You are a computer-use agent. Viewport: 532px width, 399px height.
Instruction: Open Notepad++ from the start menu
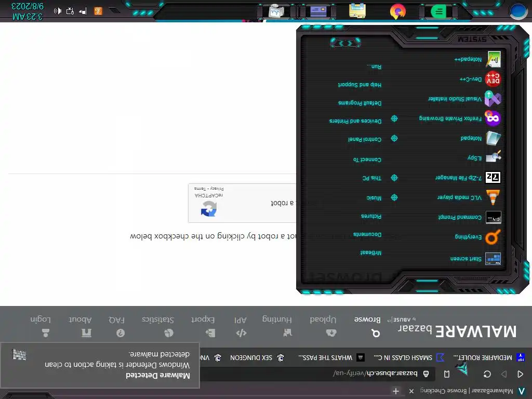pos(477,59)
